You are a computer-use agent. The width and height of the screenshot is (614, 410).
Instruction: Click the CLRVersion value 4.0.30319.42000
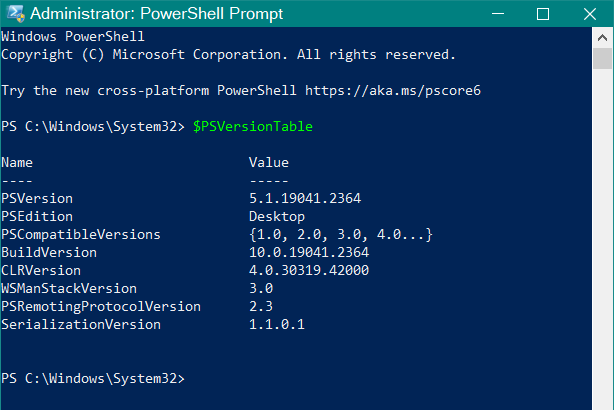pyautogui.click(x=309, y=270)
